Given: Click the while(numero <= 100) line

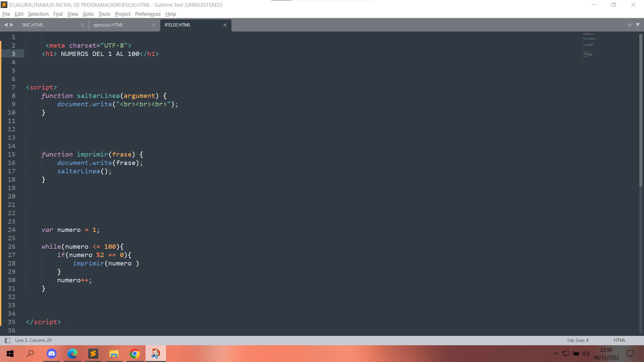Looking at the screenshot, I should coord(83,247).
